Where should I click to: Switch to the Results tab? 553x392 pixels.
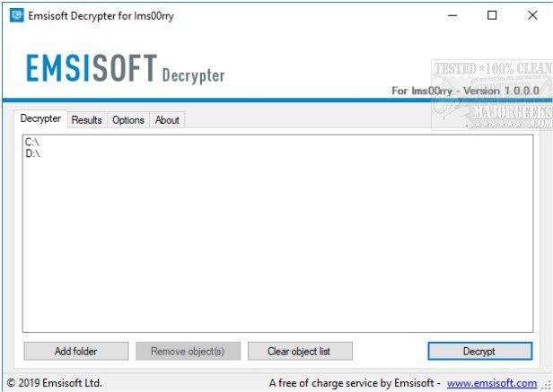coord(87,120)
